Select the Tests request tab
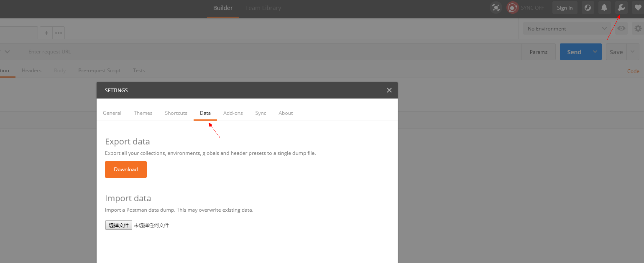Screen dimensions: 644x263 [x=139, y=71]
